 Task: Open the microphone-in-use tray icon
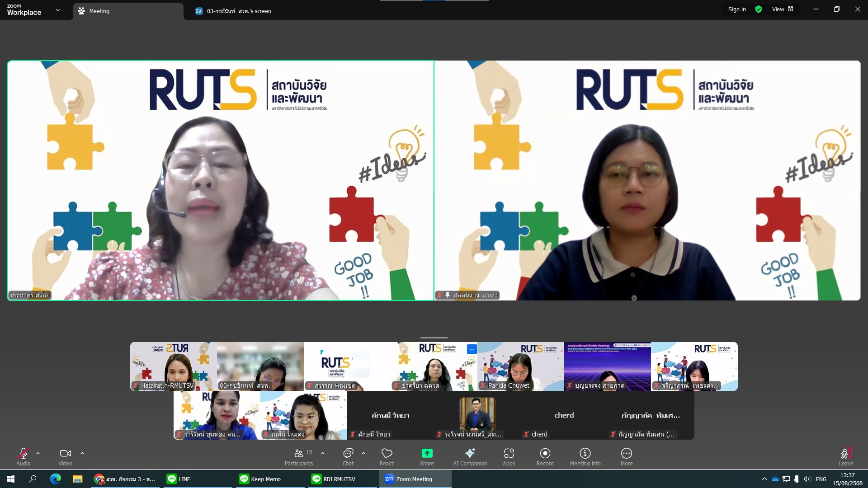click(797, 479)
